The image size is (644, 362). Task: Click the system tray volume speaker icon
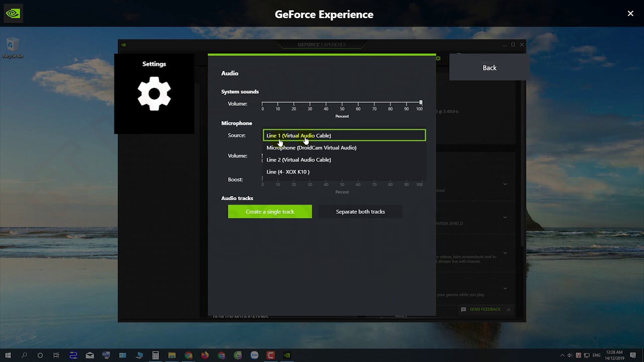[570, 355]
